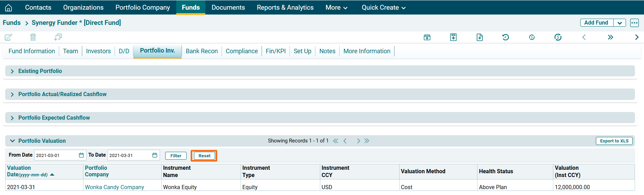Click the To Date input field
644x195 pixels.
(129, 155)
